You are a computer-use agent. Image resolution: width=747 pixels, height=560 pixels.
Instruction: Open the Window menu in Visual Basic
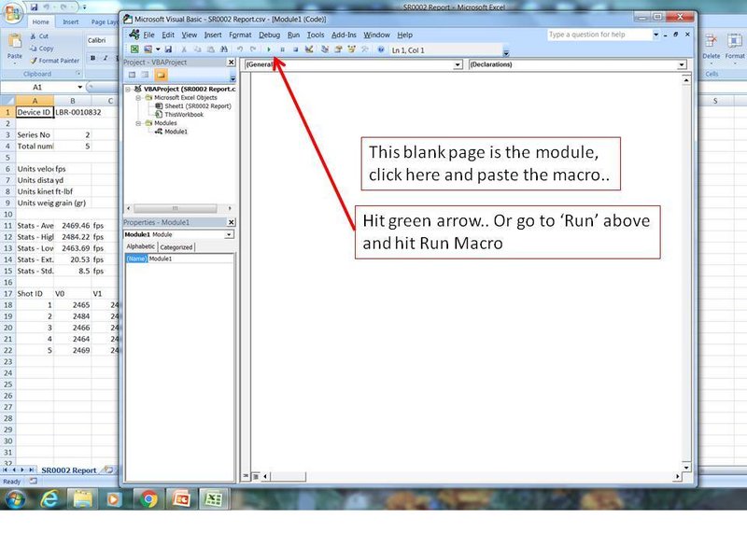[x=376, y=35]
